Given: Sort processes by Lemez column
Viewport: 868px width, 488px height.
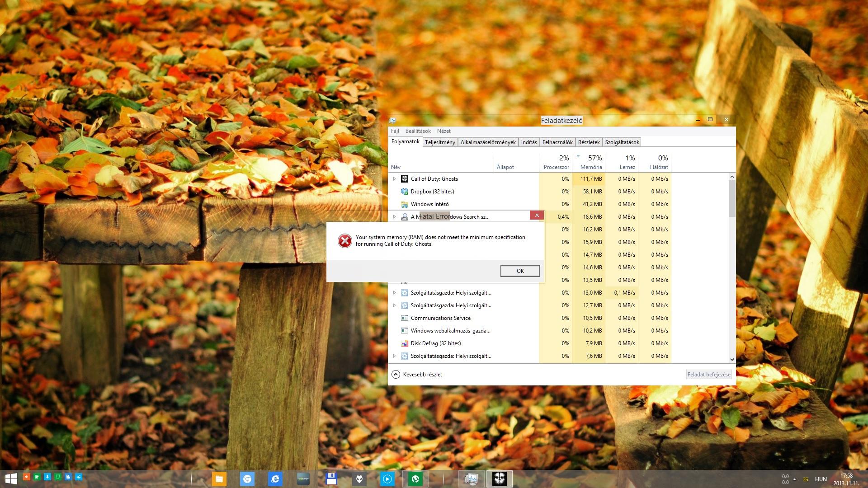Looking at the screenshot, I should [x=622, y=163].
